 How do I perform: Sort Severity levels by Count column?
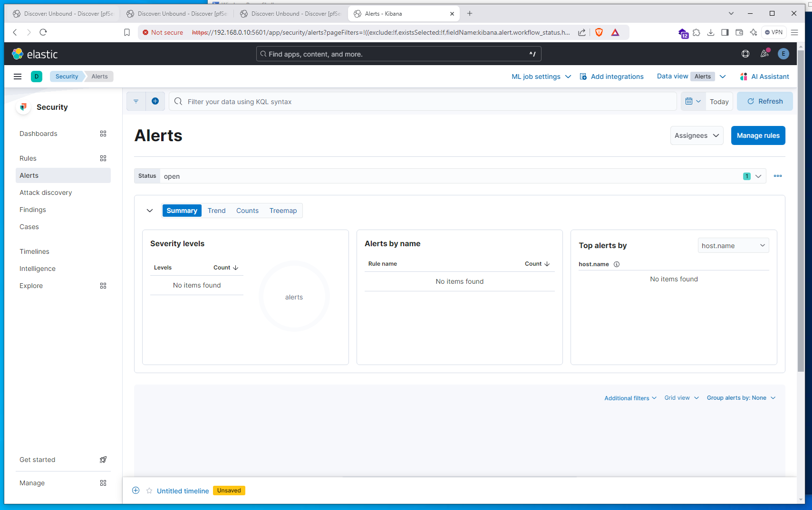[226, 268]
